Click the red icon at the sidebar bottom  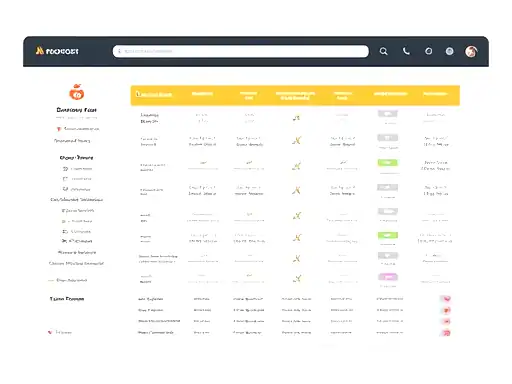[x=50, y=332]
